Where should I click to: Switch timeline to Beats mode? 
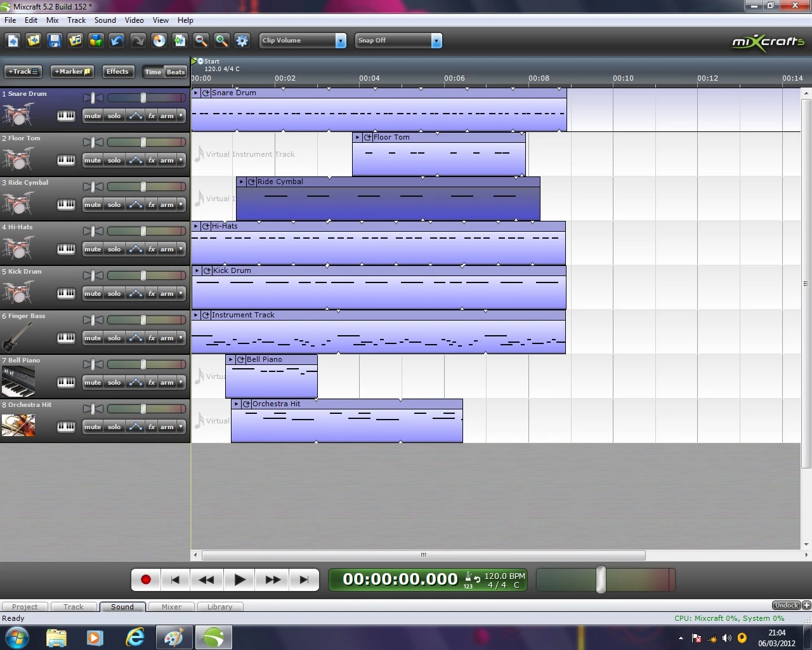pyautogui.click(x=176, y=72)
